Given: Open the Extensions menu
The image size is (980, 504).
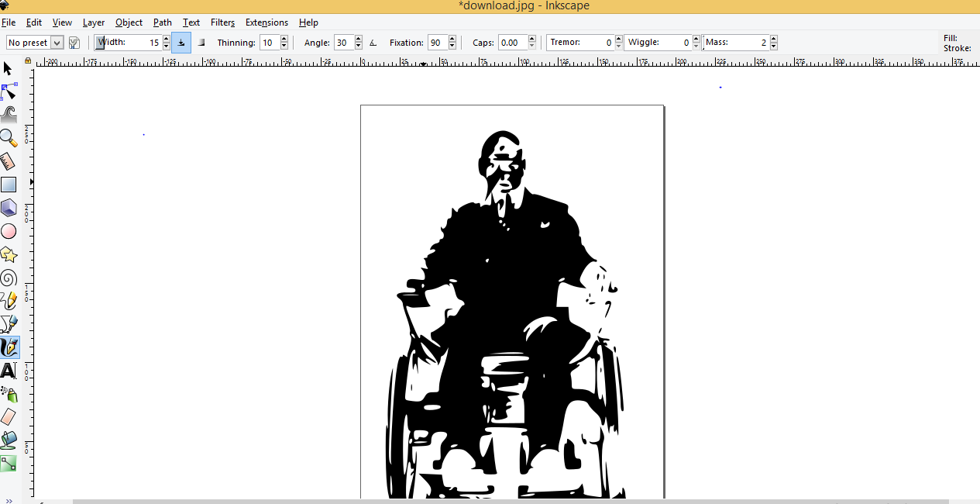Looking at the screenshot, I should (x=266, y=22).
